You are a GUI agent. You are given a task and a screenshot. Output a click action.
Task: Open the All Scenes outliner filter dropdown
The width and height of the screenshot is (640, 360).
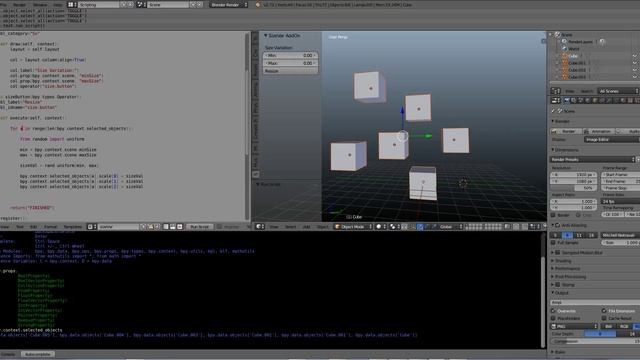[x=618, y=91]
